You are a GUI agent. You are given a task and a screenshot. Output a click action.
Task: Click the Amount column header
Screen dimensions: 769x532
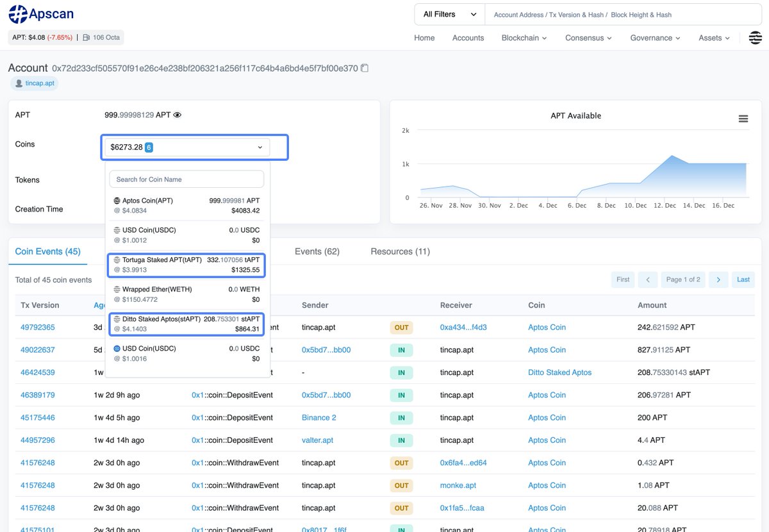[x=652, y=305]
